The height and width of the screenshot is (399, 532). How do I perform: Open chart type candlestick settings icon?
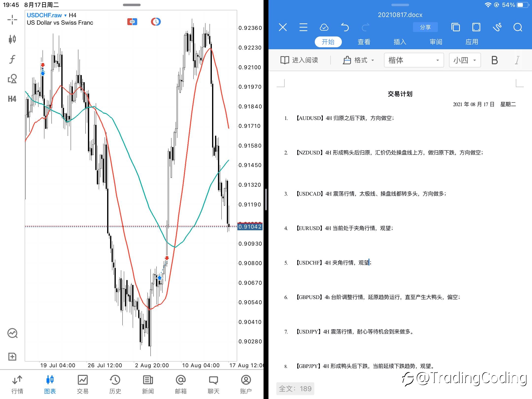[x=12, y=39]
